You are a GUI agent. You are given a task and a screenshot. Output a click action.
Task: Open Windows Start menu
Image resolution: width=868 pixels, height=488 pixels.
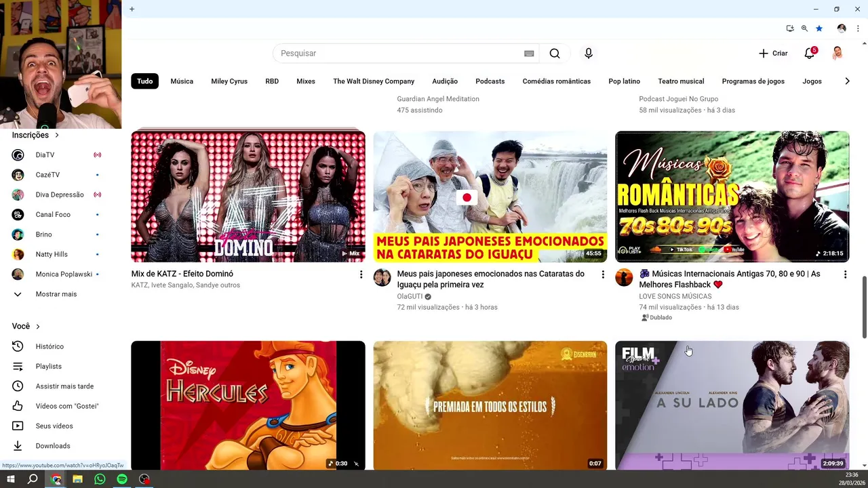click(11, 479)
